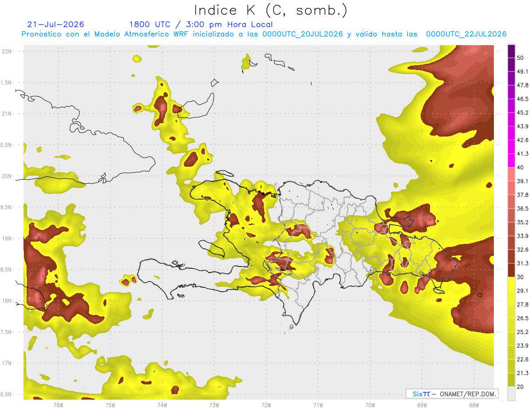Click the "17N" latitude label
Screen dimensions: 532x411
pos(7,363)
